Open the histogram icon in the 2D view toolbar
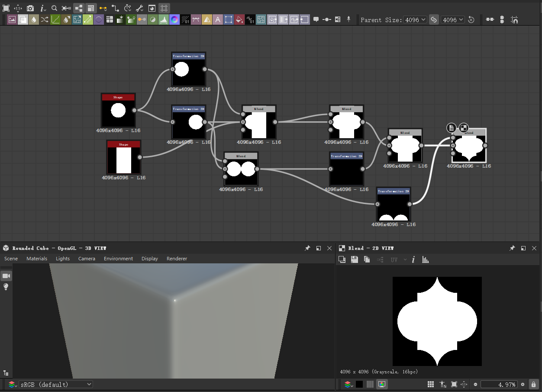The height and width of the screenshot is (392, 542). click(x=426, y=259)
